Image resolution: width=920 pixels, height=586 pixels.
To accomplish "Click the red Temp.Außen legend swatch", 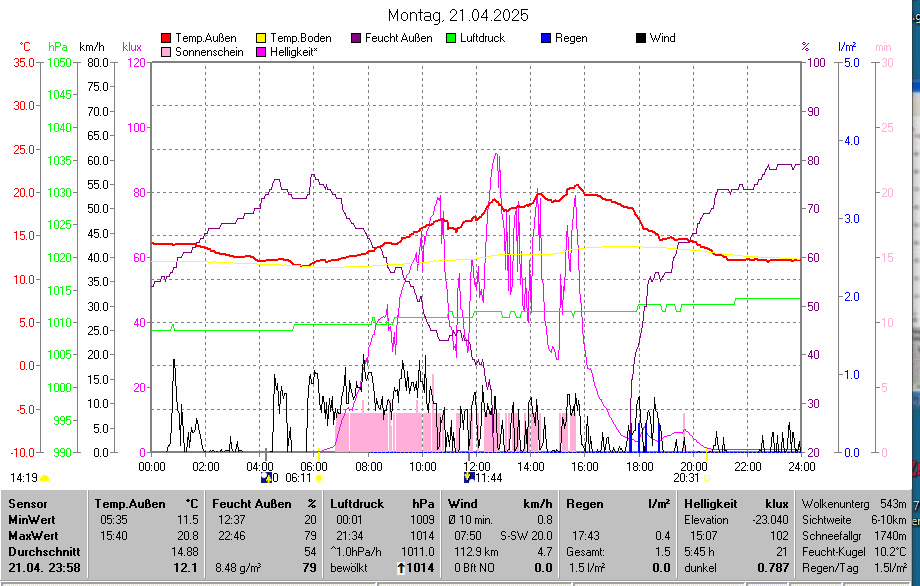I will tap(166, 38).
